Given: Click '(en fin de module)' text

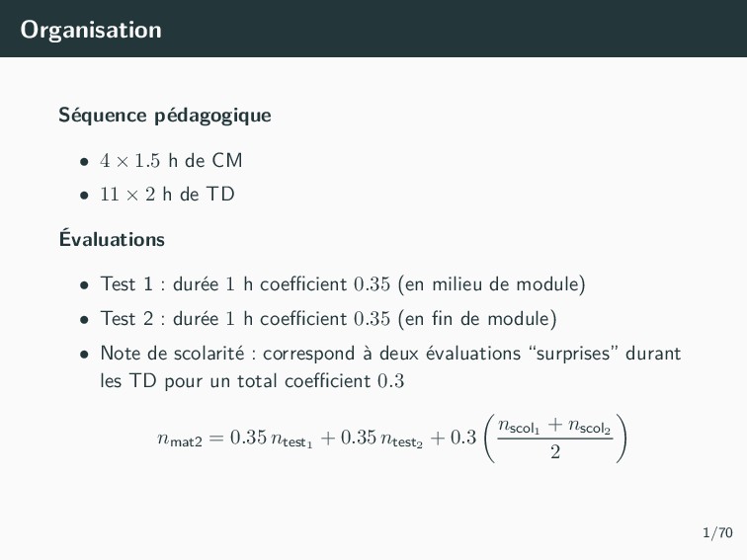Looking at the screenshot, I should point(477,319).
